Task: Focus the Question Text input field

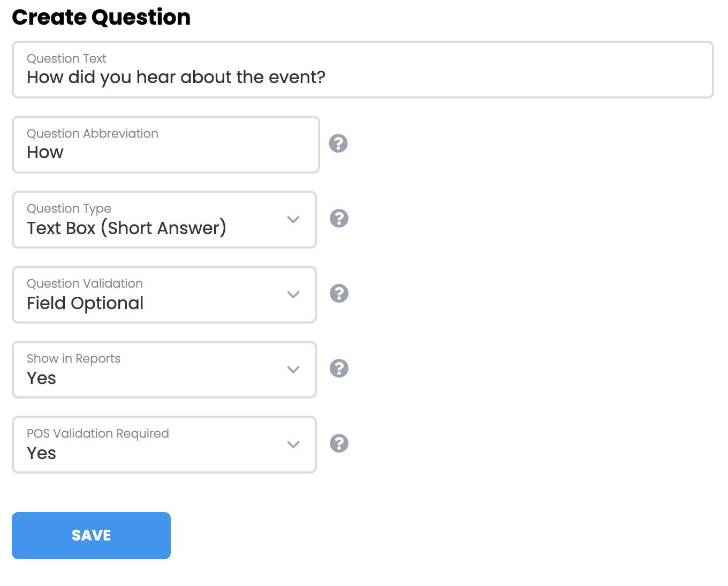Action: point(363,70)
